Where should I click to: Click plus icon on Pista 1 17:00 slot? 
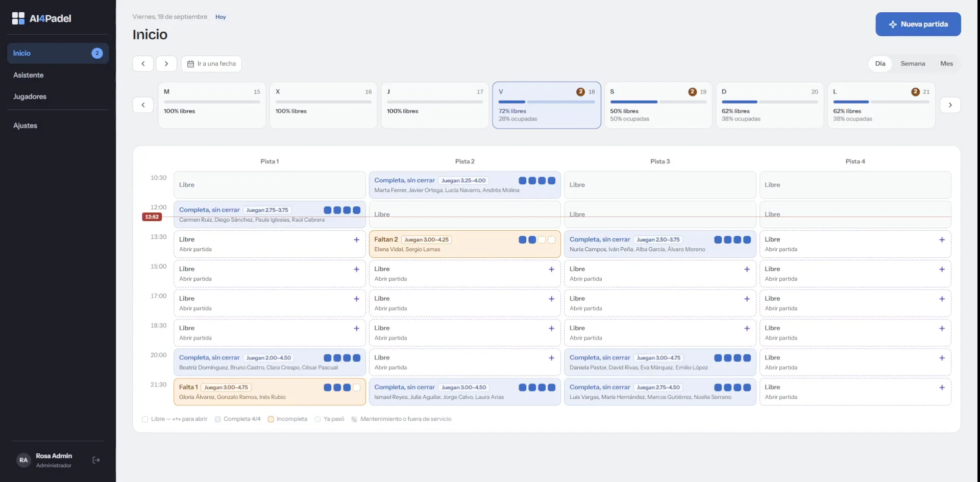(x=356, y=299)
